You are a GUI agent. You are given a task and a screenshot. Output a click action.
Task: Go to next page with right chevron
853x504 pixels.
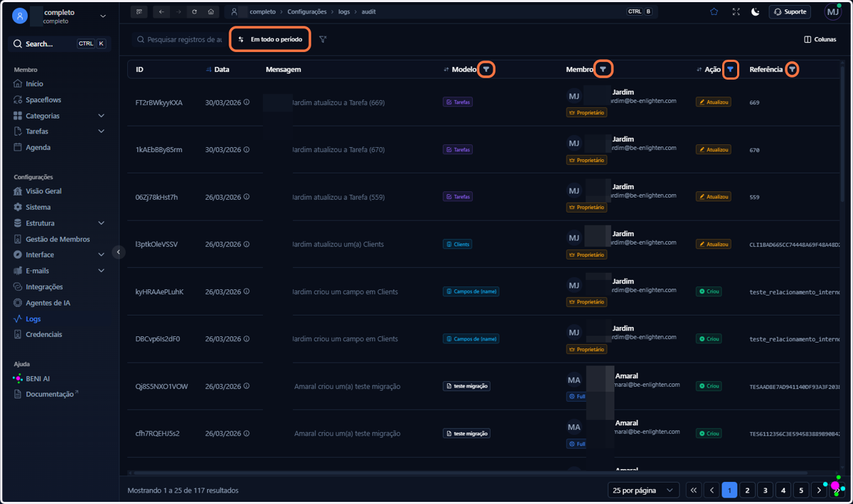(x=819, y=490)
